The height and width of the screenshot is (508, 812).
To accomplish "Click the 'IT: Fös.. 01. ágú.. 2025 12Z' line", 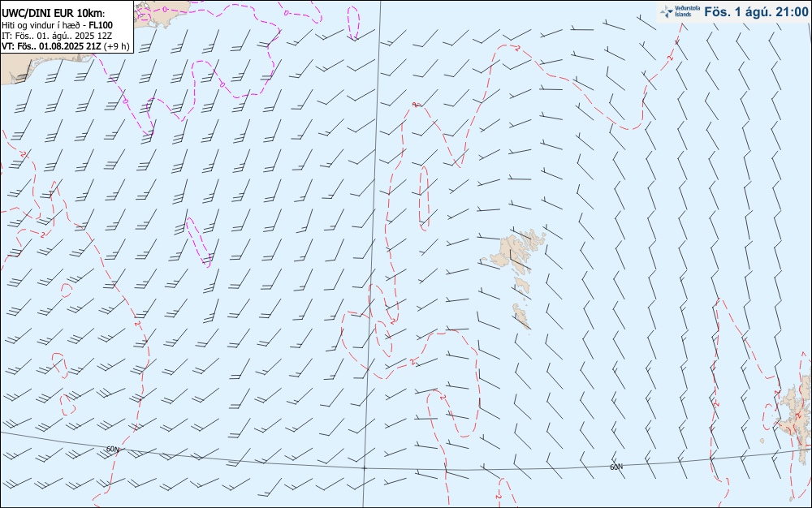I will [x=58, y=36].
